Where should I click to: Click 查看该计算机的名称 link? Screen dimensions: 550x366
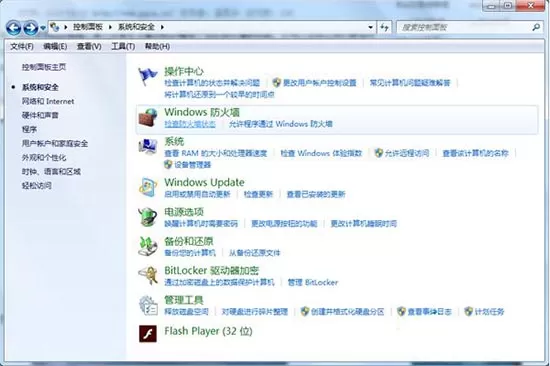[x=475, y=153]
